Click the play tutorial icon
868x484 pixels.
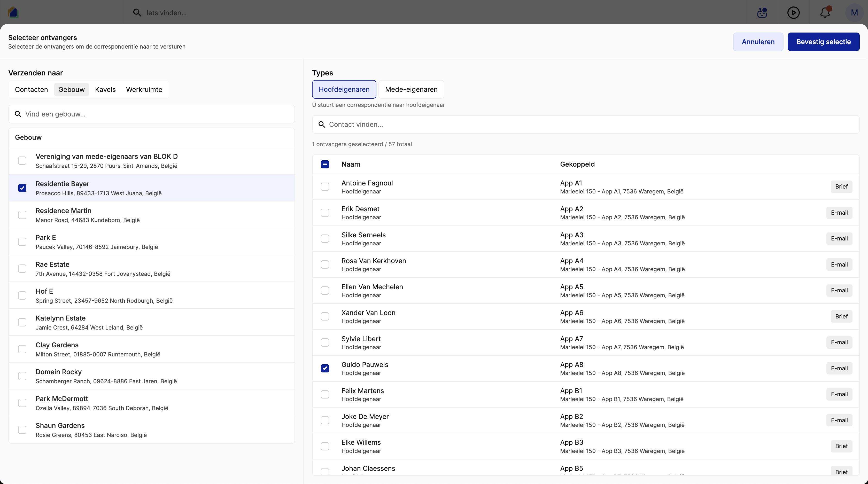(x=794, y=13)
